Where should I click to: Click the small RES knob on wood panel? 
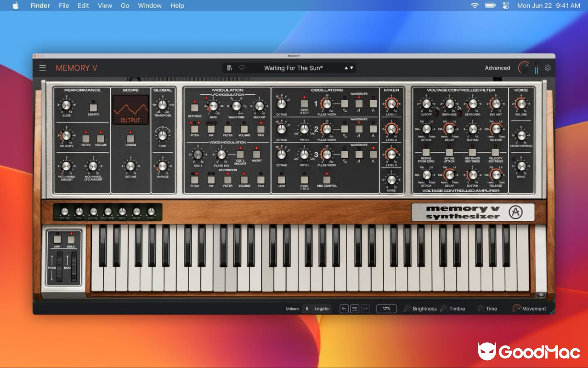122,212
